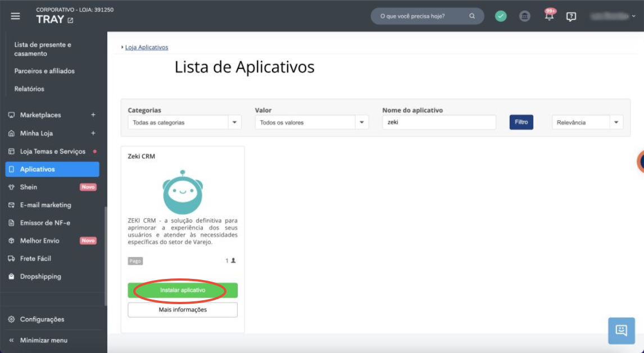Open the chat widget icon

click(x=621, y=331)
